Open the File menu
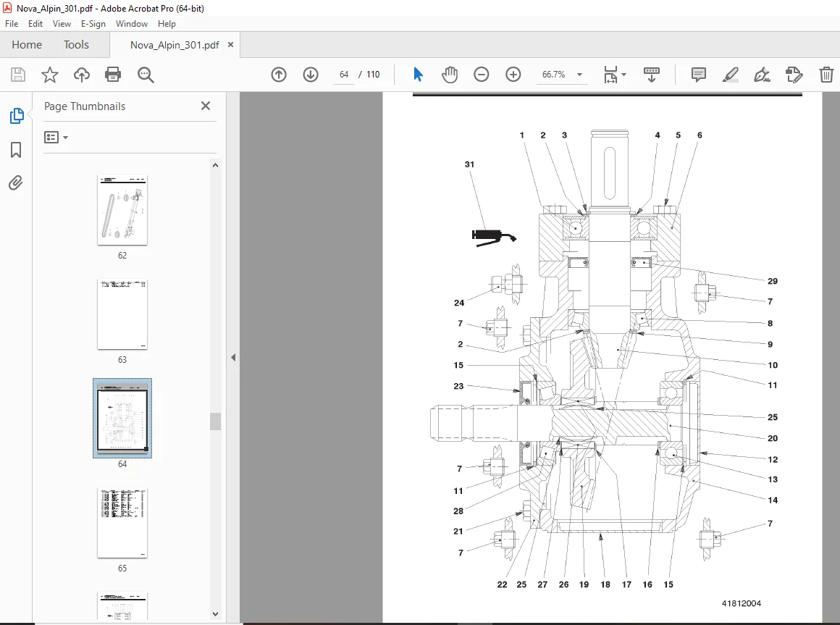 click(12, 24)
